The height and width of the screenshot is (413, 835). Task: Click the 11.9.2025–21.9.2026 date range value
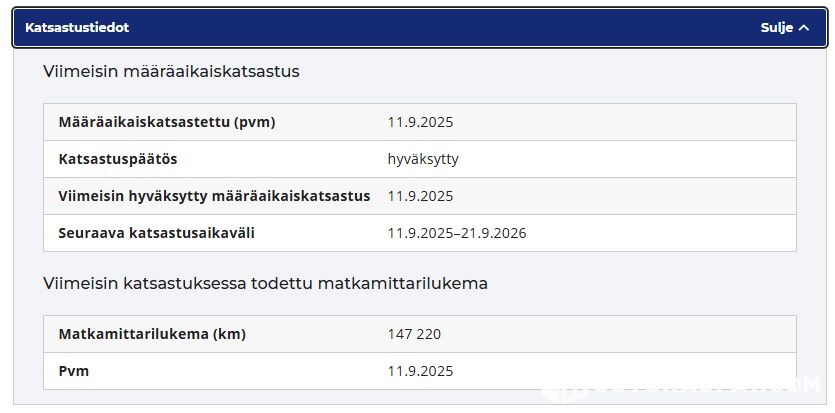click(x=457, y=233)
